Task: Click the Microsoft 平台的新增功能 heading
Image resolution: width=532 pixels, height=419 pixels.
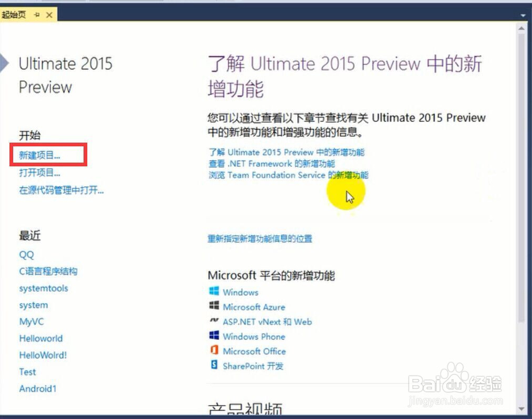Action: [x=271, y=275]
